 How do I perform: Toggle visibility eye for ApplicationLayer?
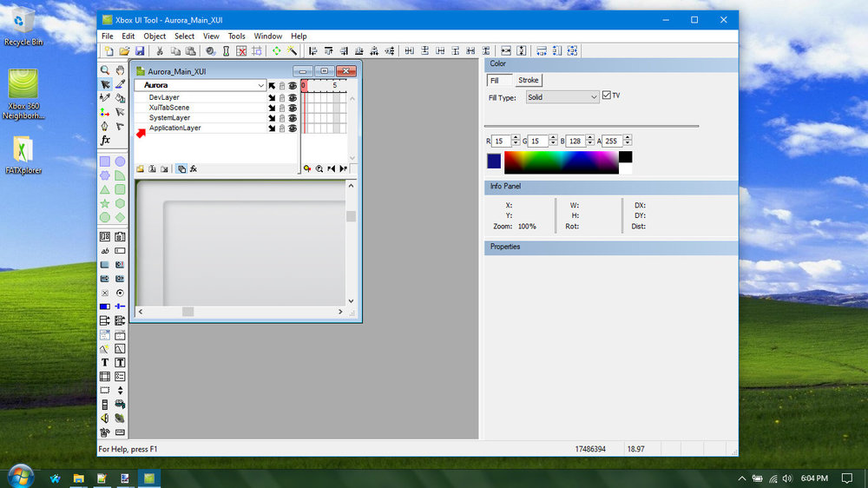[293, 128]
